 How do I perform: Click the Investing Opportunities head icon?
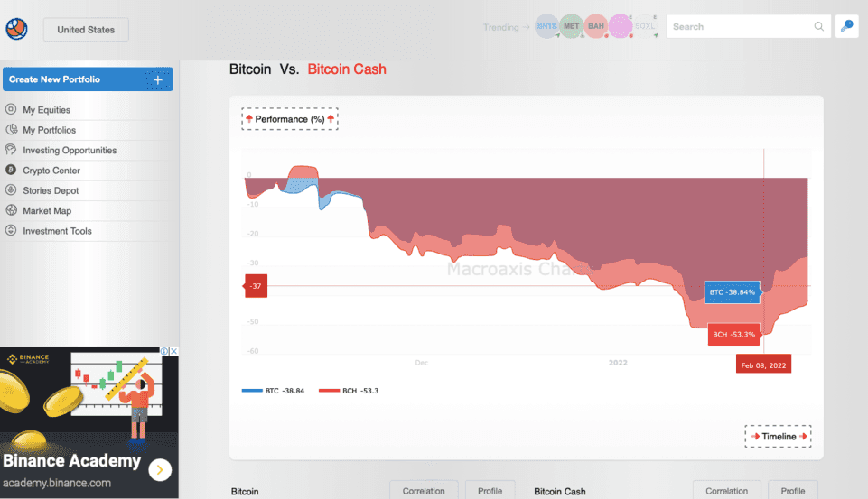(x=11, y=150)
